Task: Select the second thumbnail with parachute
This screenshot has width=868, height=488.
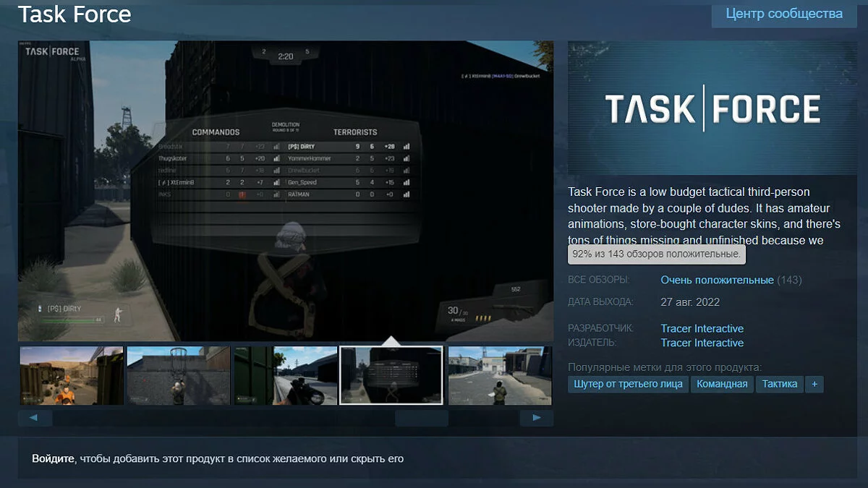Action: click(x=178, y=375)
